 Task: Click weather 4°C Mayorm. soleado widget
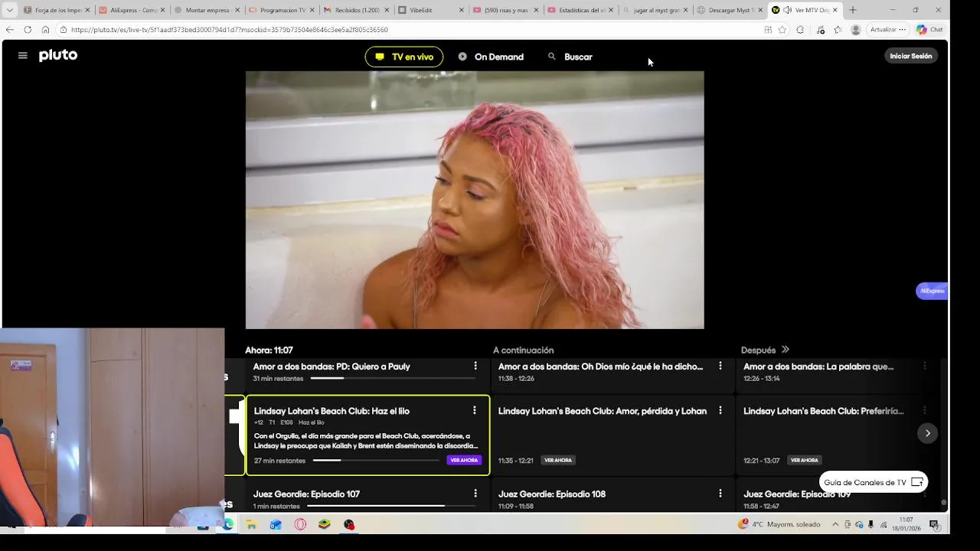779,524
